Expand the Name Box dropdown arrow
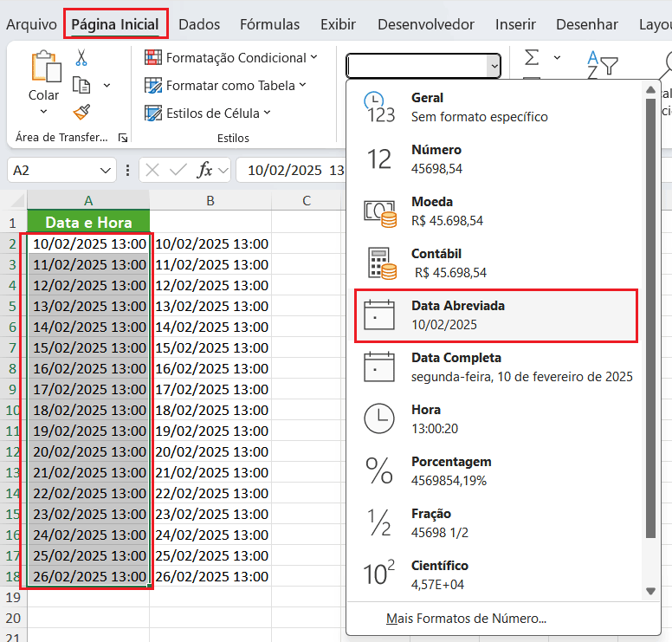 click(107, 171)
